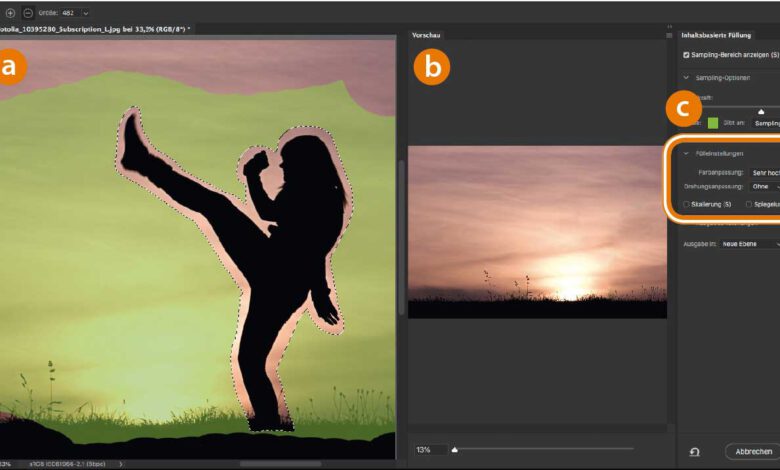This screenshot has height=470, width=780.
Task: Open the 'Ausgabe in' Neue Ebene dropdown
Action: tap(750, 244)
